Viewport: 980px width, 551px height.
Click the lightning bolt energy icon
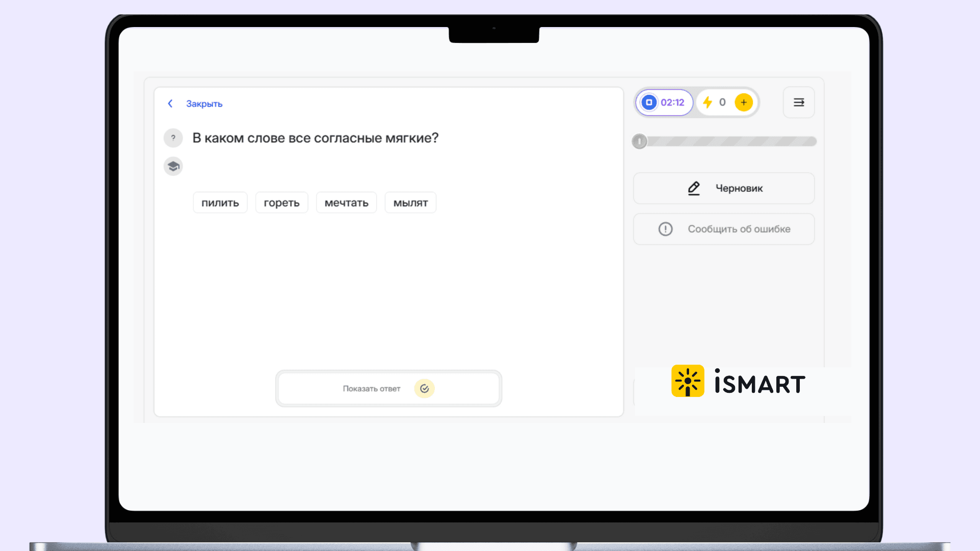click(x=707, y=103)
